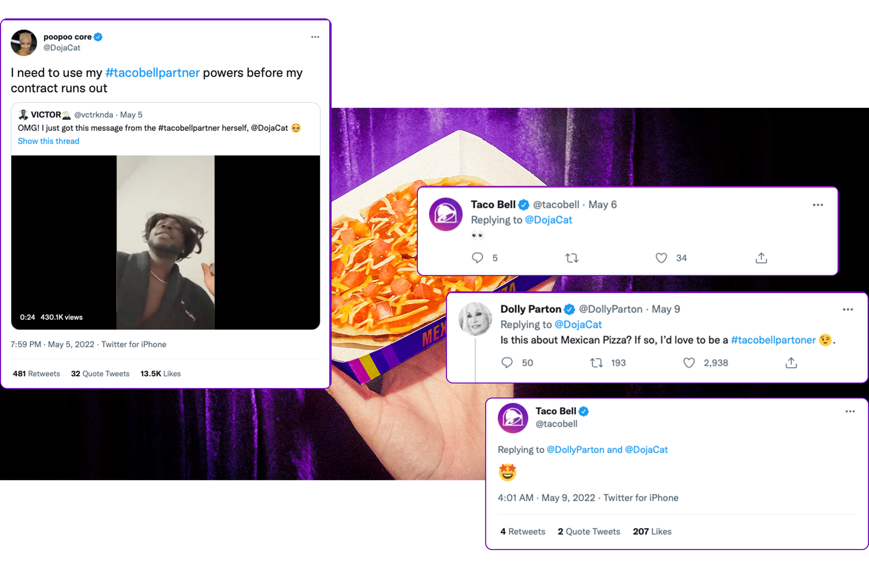Click Dolly Parton's profile avatar

[x=475, y=318]
